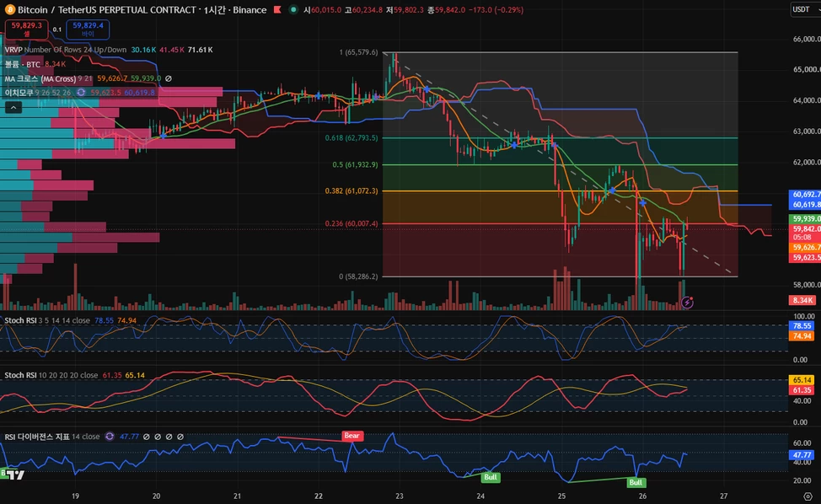The height and width of the screenshot is (504, 821).
Task: Click the red flag icon beside Binance
Action: click(x=277, y=10)
